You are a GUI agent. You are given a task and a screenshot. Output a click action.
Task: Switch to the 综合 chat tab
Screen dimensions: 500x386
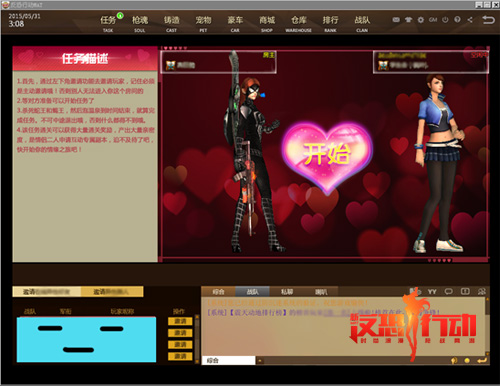[x=218, y=292]
